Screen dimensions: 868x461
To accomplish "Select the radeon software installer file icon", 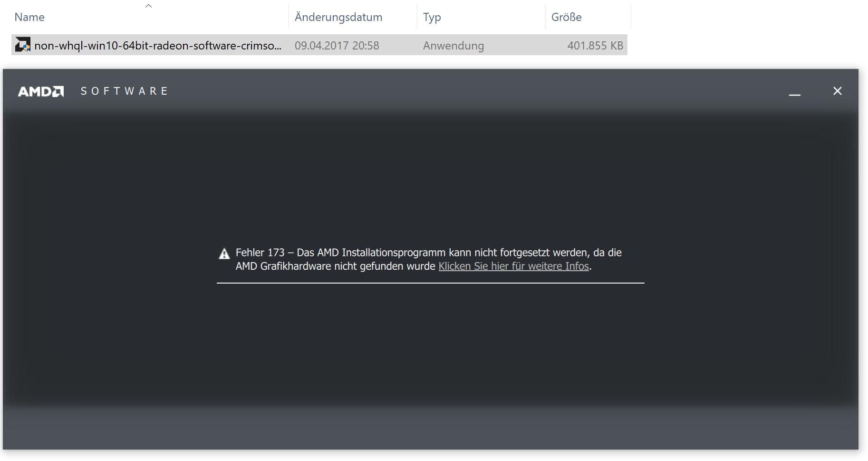I will pos(23,45).
